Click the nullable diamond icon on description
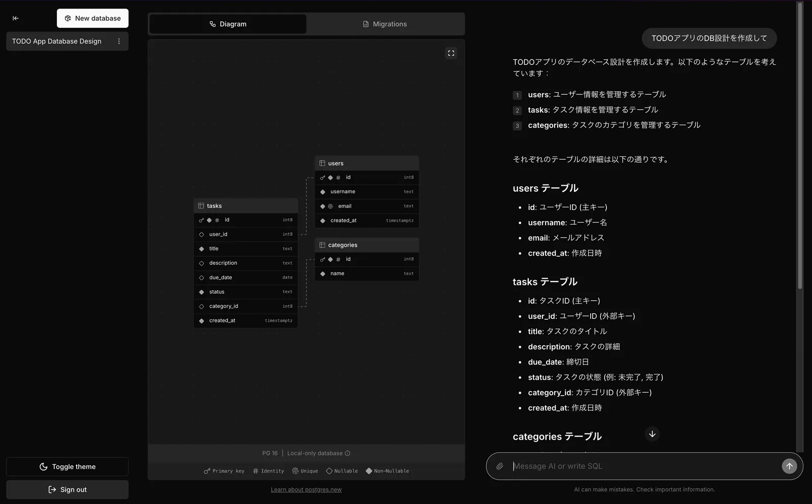This screenshot has height=504, width=812. point(201,263)
